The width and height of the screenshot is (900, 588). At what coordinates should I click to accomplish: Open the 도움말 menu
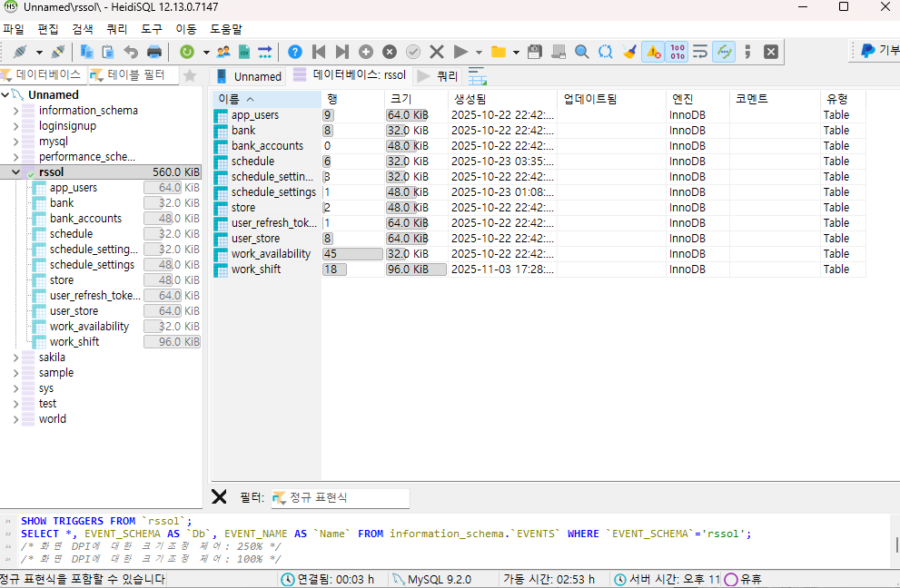pyautogui.click(x=226, y=29)
